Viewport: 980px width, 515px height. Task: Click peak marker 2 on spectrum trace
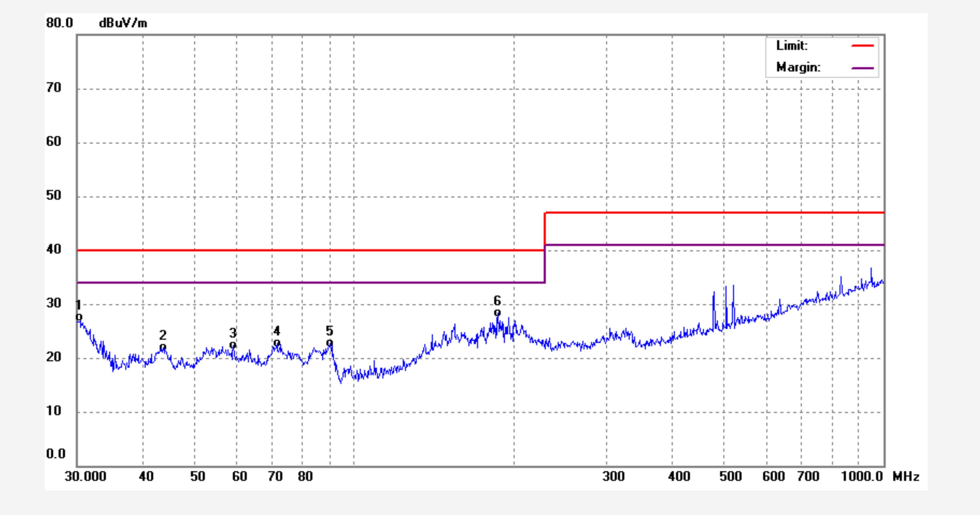tap(162, 347)
